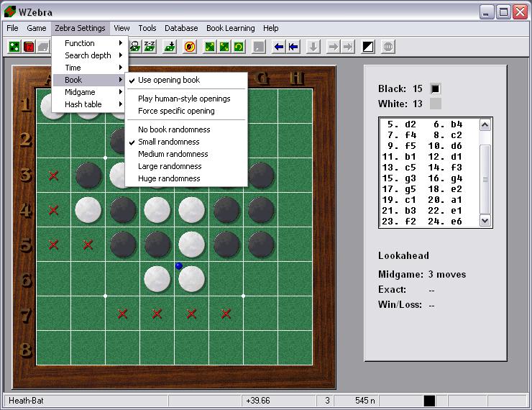Open the Book Learning menu
The height and width of the screenshot is (410, 532).
coord(231,28)
